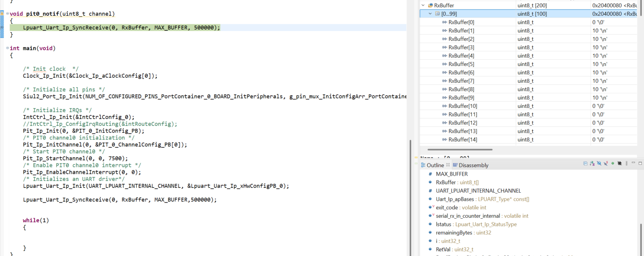Select the RxBuffer[8] row
Viewport: 644px width, 256px height.
point(528,89)
